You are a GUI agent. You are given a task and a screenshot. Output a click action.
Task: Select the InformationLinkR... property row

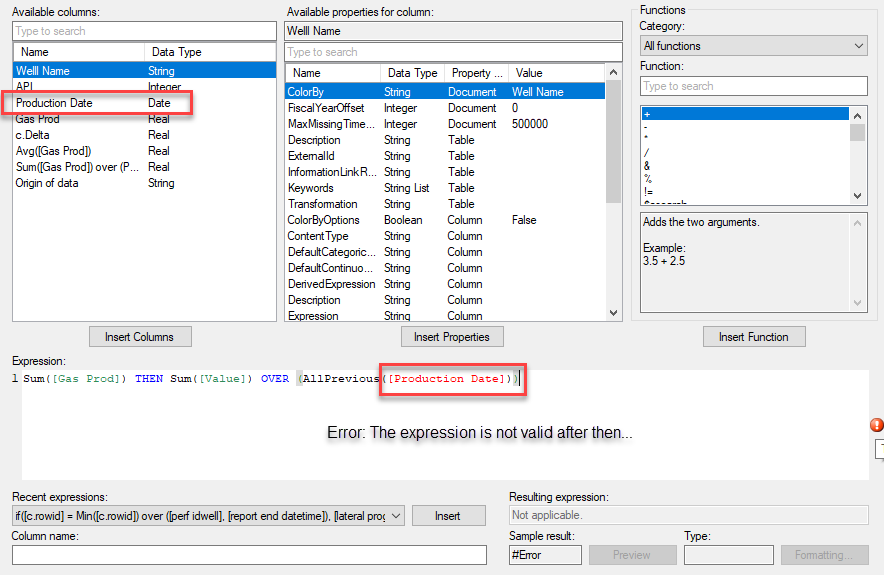click(445, 172)
